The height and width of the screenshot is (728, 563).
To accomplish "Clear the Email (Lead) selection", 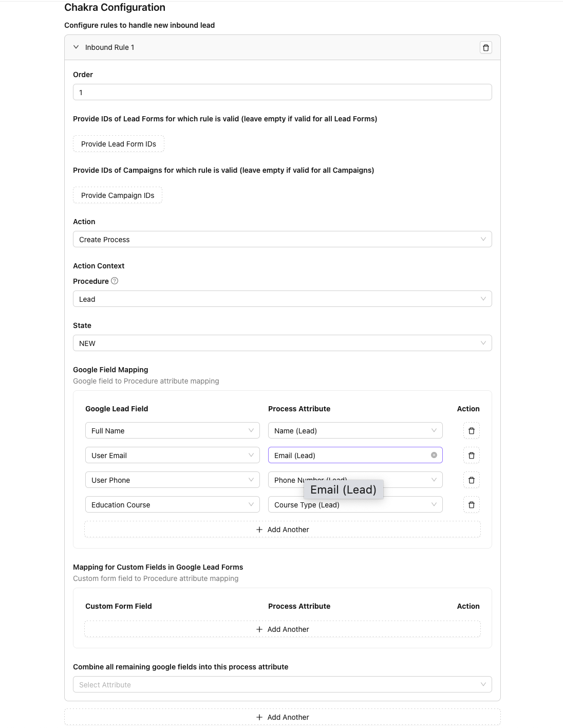I will [x=434, y=455].
